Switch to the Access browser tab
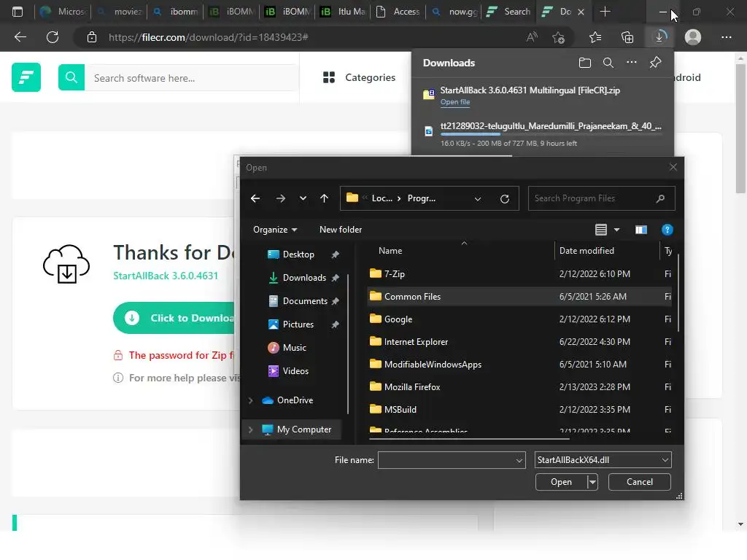This screenshot has width=747, height=560. click(x=398, y=12)
